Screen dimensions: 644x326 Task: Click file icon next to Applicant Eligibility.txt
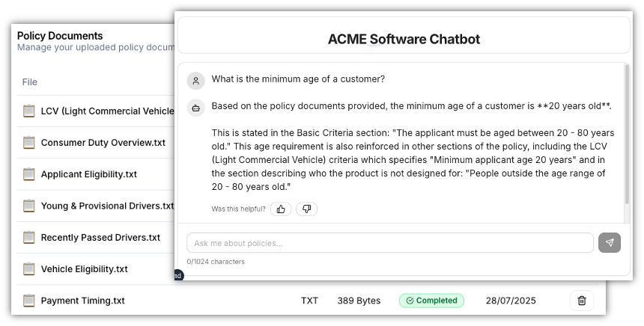pyautogui.click(x=28, y=174)
